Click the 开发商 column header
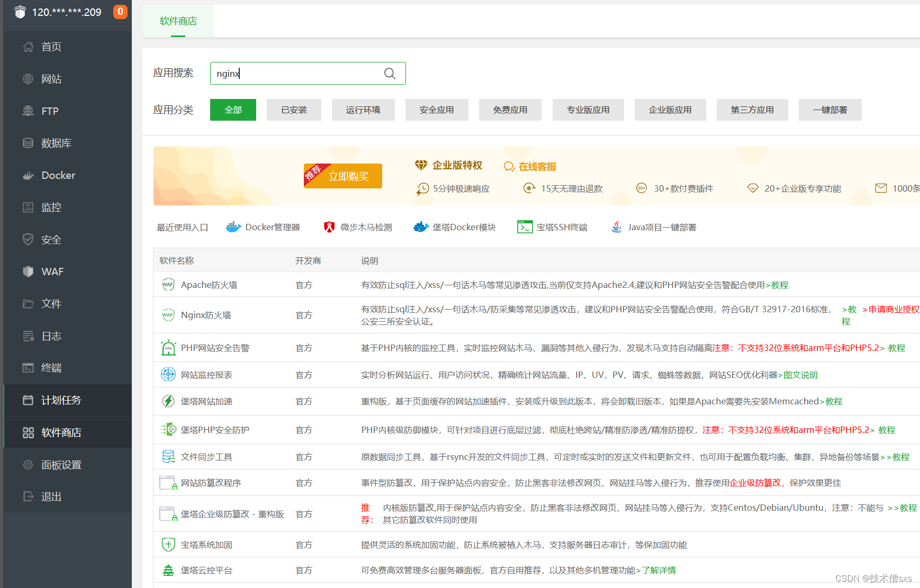The image size is (920, 588). coord(308,261)
